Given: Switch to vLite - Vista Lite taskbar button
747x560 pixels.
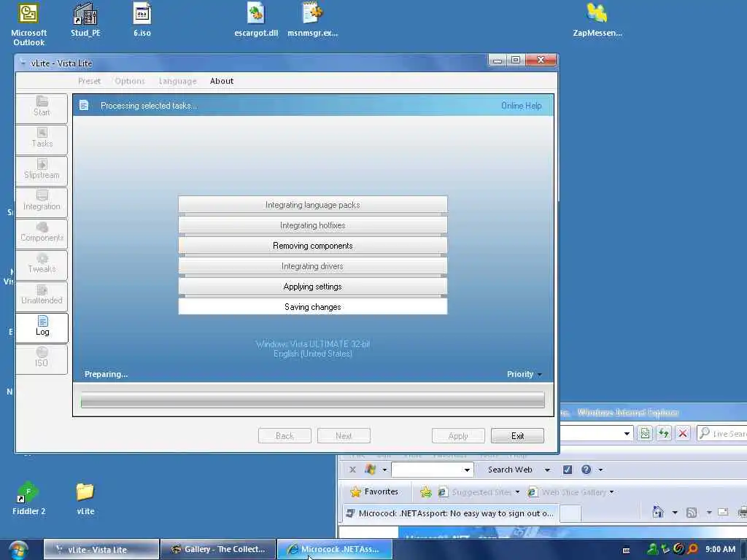Looking at the screenshot, I should coord(101,550).
